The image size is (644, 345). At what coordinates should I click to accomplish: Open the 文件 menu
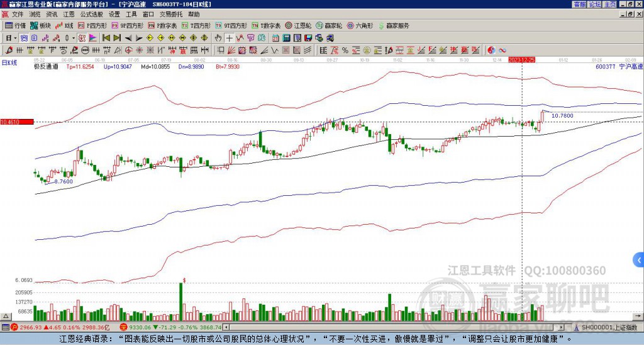click(18, 14)
